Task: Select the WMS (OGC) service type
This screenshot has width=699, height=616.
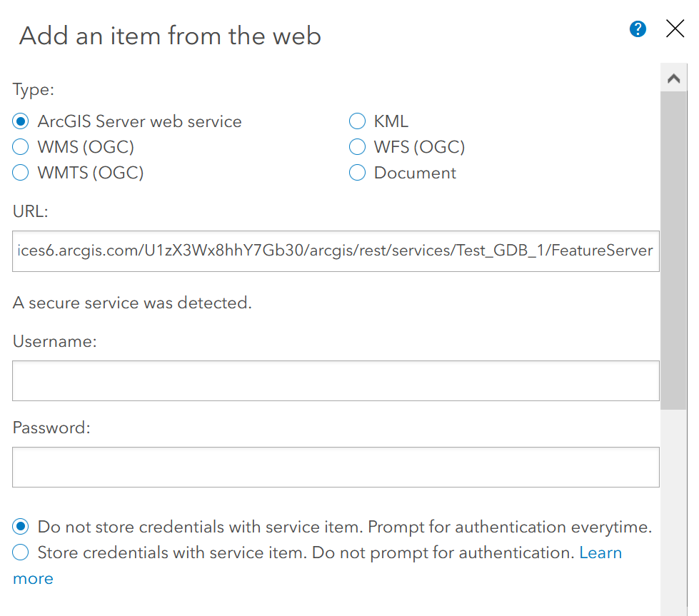Action: click(20, 147)
